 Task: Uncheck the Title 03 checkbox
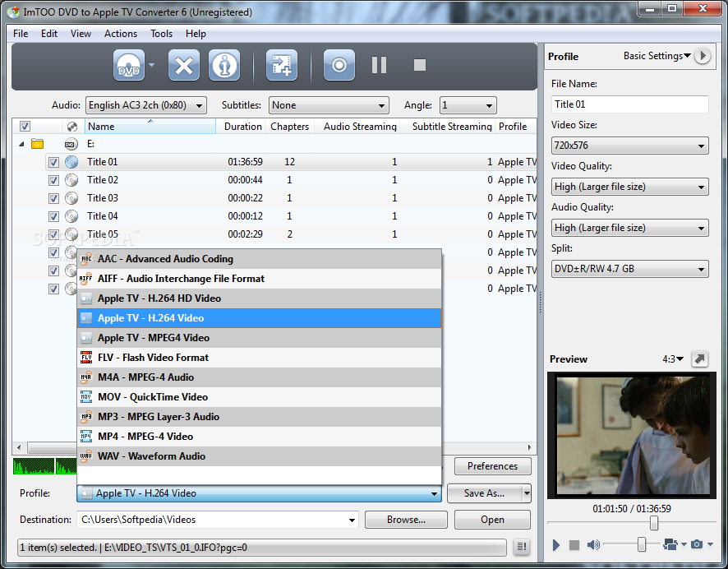(54, 198)
